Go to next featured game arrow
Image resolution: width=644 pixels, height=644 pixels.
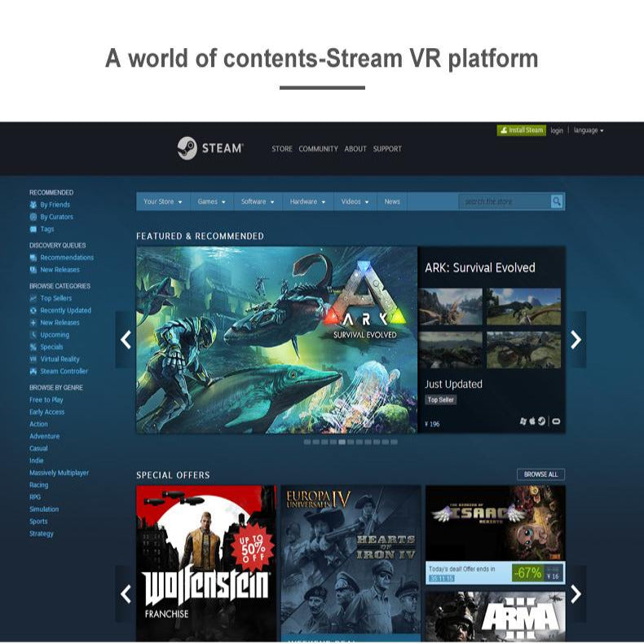576,340
